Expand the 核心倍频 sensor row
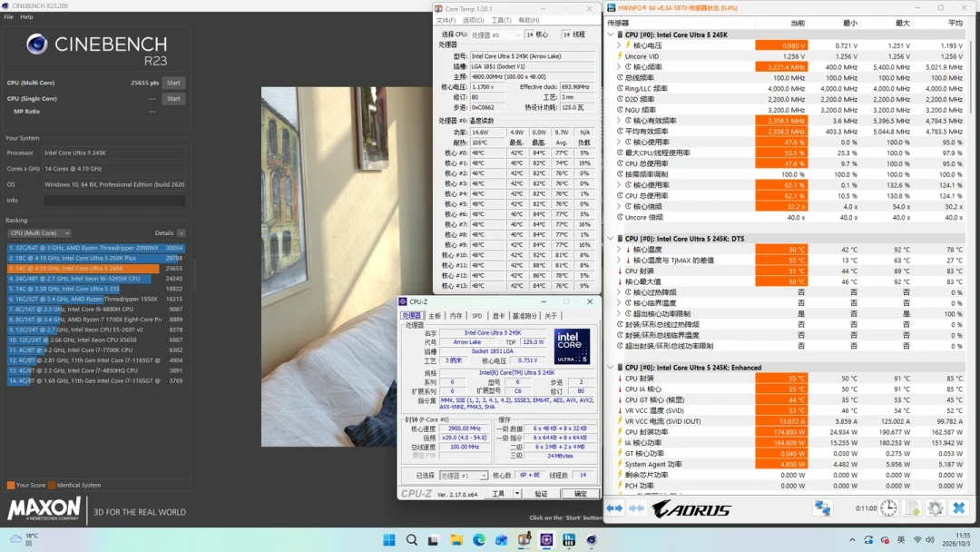Viewport: 980px width, 552px height. [619, 206]
